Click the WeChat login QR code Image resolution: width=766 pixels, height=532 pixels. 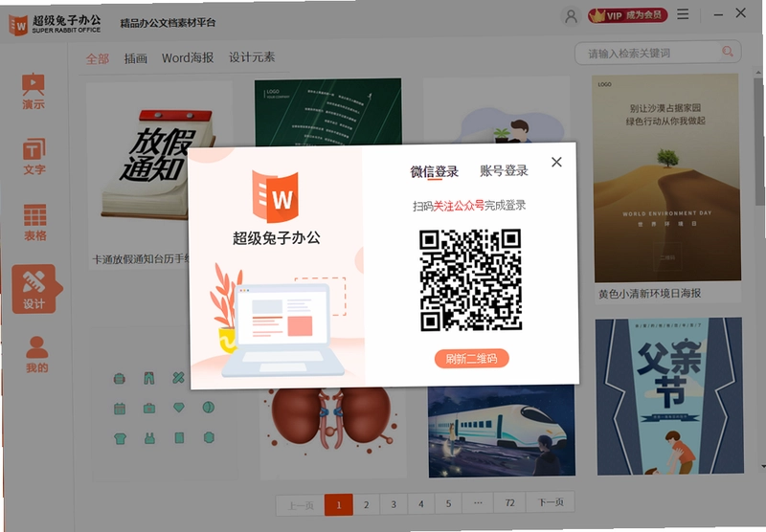pos(470,280)
